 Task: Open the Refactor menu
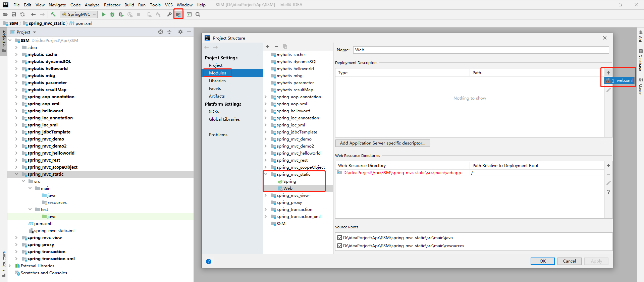(x=112, y=5)
